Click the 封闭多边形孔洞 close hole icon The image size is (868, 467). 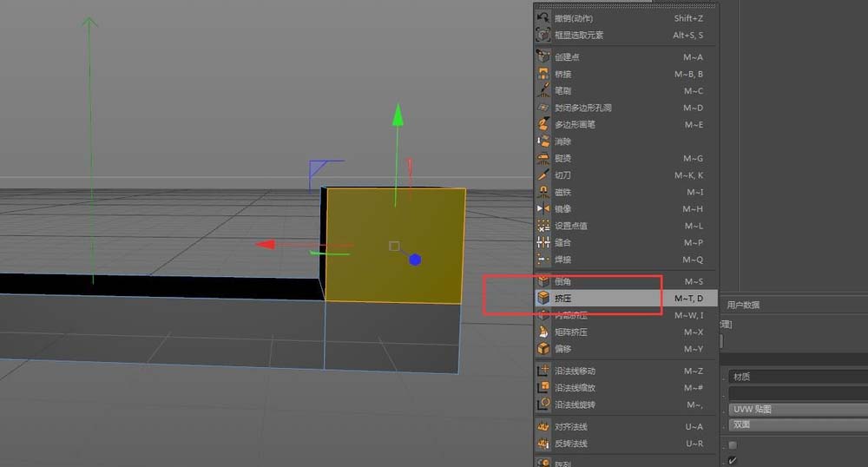point(543,108)
